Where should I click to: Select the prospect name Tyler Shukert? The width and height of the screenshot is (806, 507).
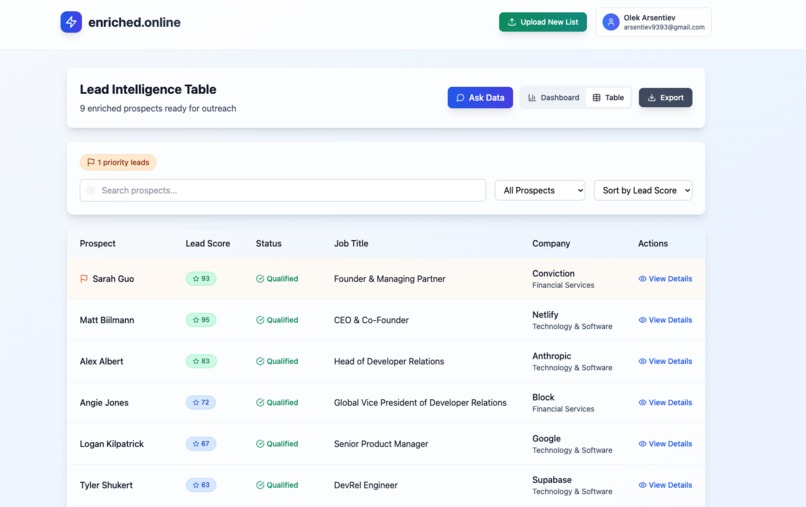[x=106, y=485]
